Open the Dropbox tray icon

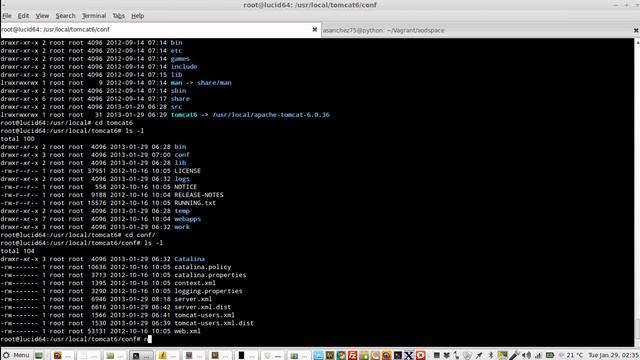pos(447,356)
